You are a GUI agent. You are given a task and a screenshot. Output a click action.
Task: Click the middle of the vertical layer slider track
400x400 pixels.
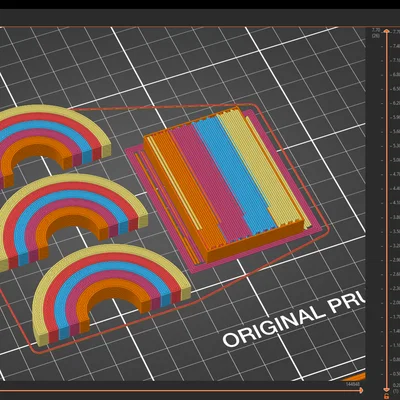386,210
